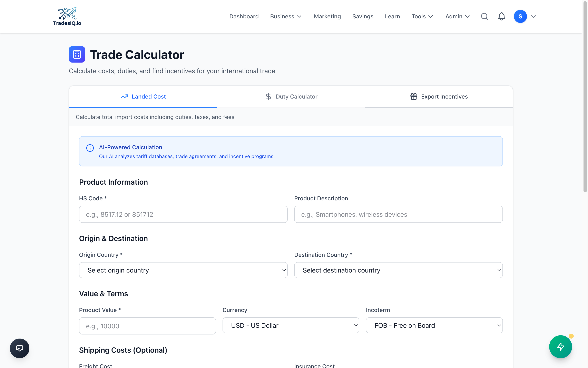The height and width of the screenshot is (368, 588).
Task: Click the Origin & Destination heading
Action: [113, 239]
